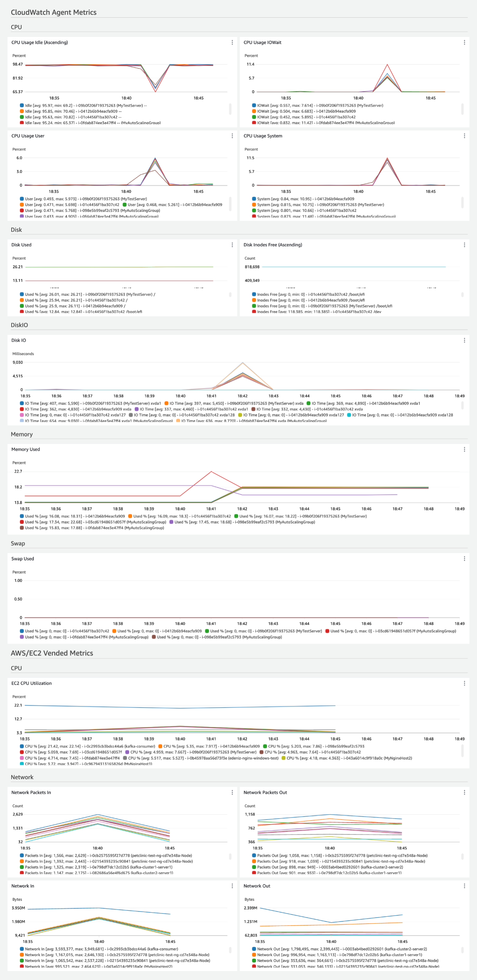Open widget actions menu for CPU Usage Idle
This screenshot has height=980, width=477.
coord(232,42)
